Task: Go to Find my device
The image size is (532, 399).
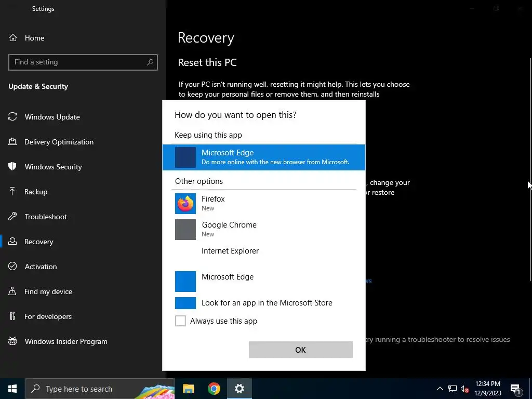Action: tap(48, 291)
